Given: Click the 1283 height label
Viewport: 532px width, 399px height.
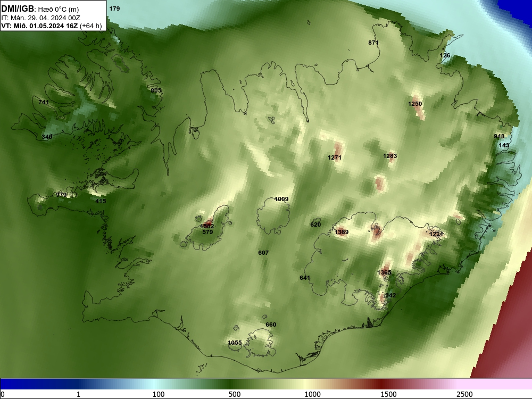Looking at the screenshot, I should (390, 156).
